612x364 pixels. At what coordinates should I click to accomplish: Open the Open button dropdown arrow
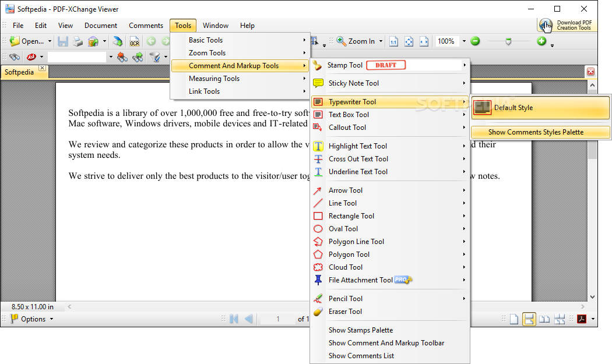click(x=50, y=41)
